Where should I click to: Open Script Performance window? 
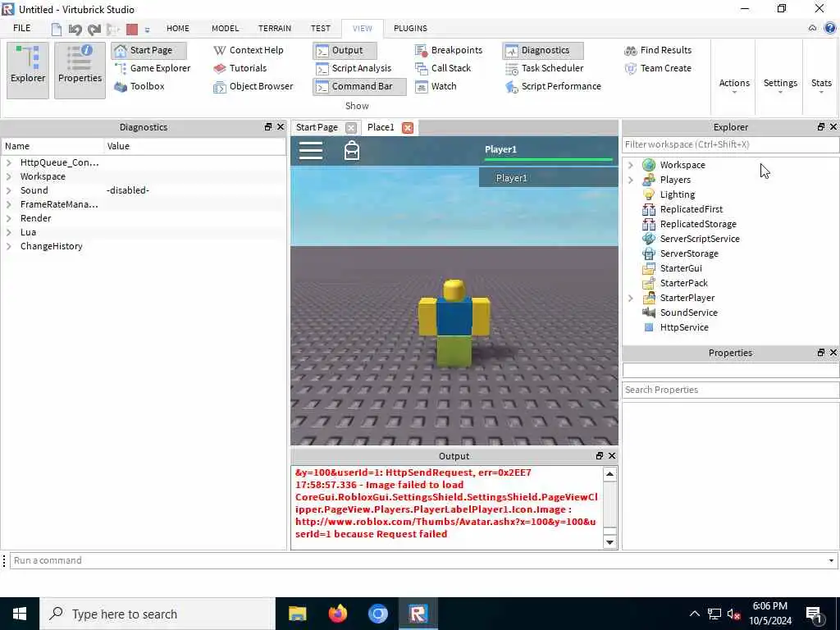tap(553, 86)
